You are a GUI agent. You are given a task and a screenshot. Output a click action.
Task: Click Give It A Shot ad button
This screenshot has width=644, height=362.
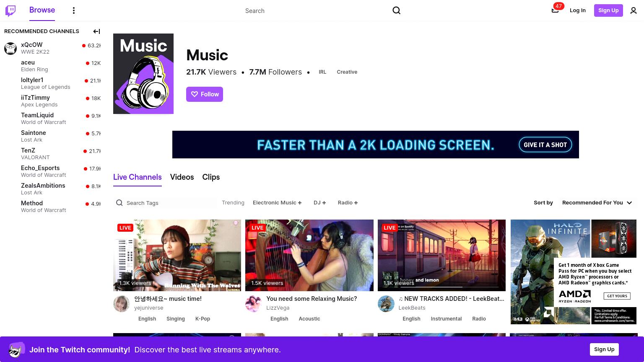[545, 145]
